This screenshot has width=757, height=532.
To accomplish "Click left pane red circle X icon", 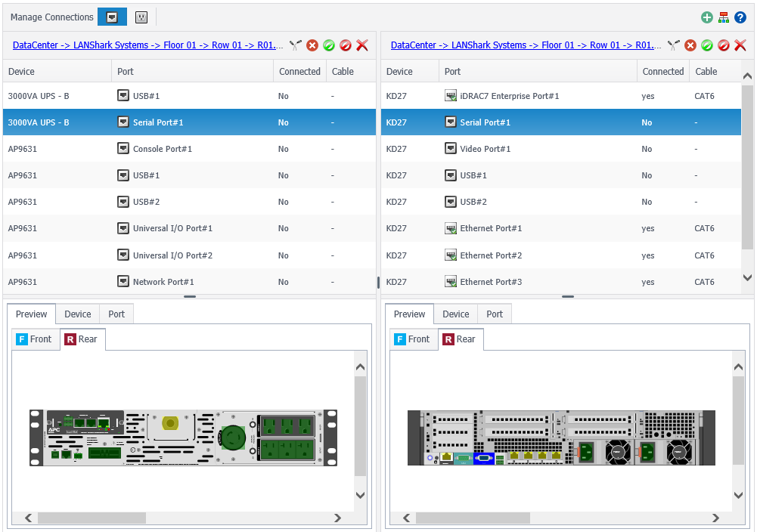I will click(312, 45).
